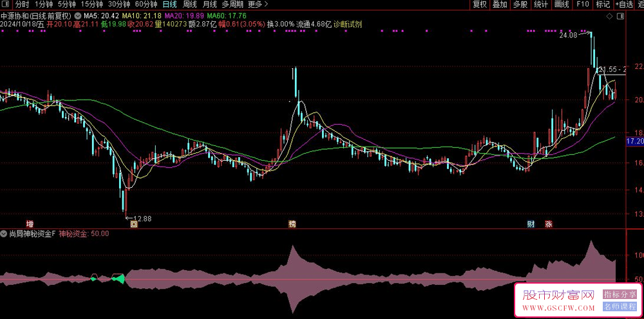
Task: Expand the 尚局神秘资金F indicator dropdown
Action: coord(4,233)
